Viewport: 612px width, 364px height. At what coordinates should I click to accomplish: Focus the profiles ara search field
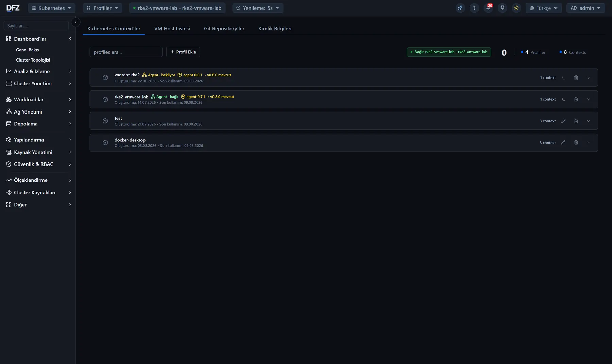pyautogui.click(x=126, y=52)
